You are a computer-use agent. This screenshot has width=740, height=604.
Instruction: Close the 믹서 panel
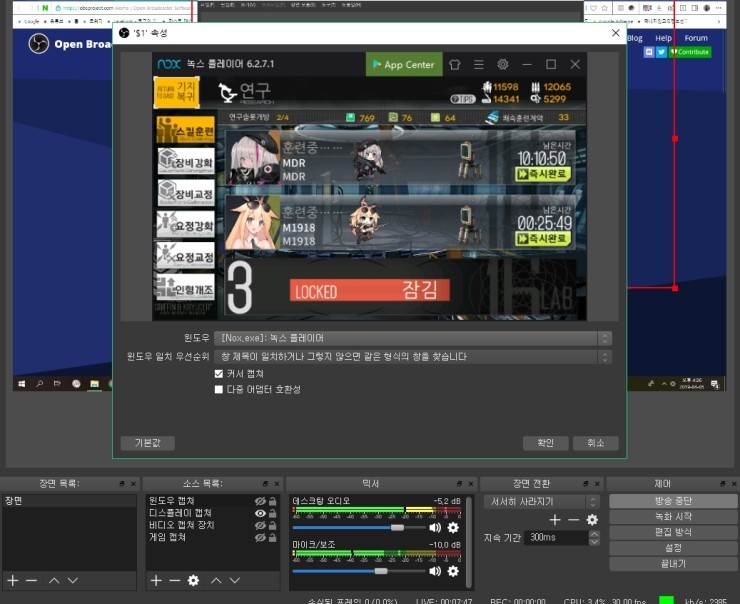click(471, 484)
